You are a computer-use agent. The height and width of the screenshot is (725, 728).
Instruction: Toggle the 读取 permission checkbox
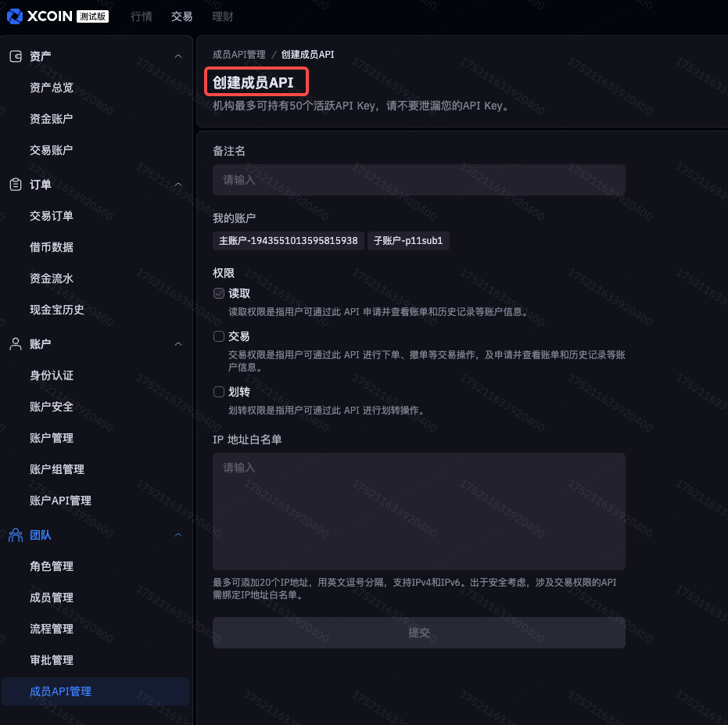click(x=219, y=293)
